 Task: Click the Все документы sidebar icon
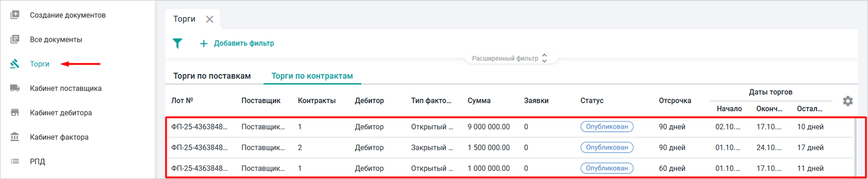coord(15,39)
